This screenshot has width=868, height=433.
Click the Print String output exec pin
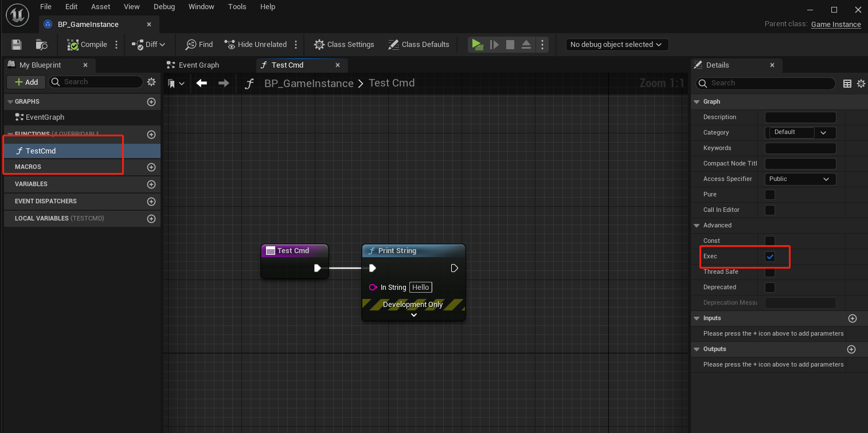pyautogui.click(x=454, y=268)
